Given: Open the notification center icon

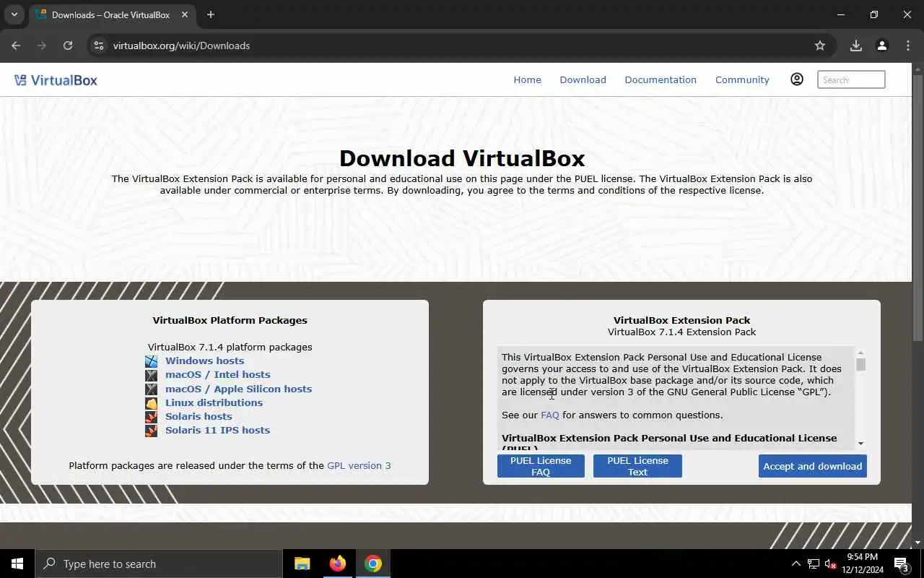Looking at the screenshot, I should click(901, 564).
